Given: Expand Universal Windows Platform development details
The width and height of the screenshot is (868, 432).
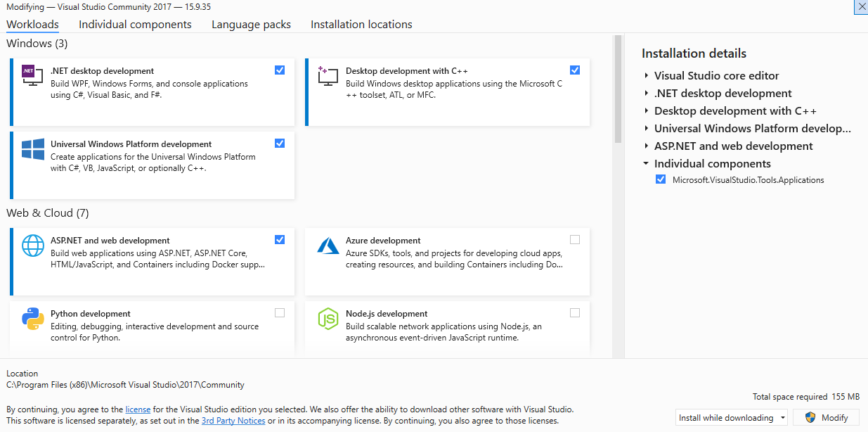Looking at the screenshot, I should [x=646, y=128].
